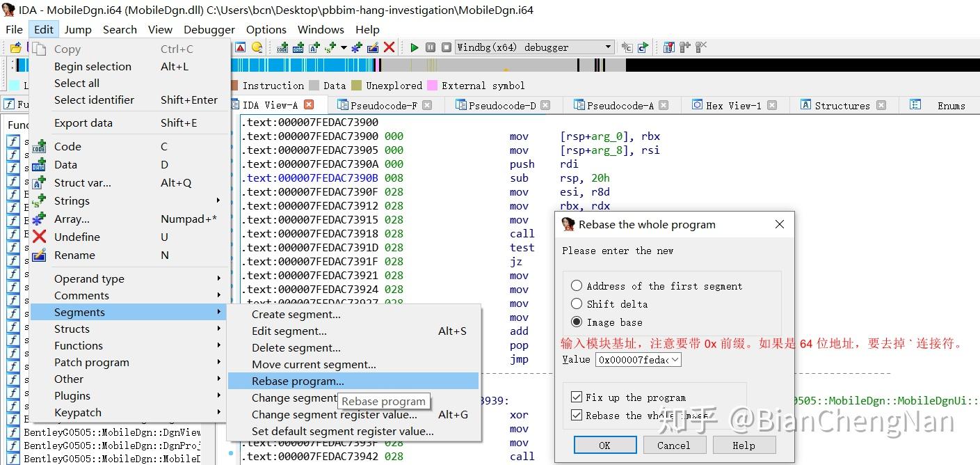Screen dimensions: 980x465
Task: Create code with the Code-plus toolbar icon
Action: point(284,47)
